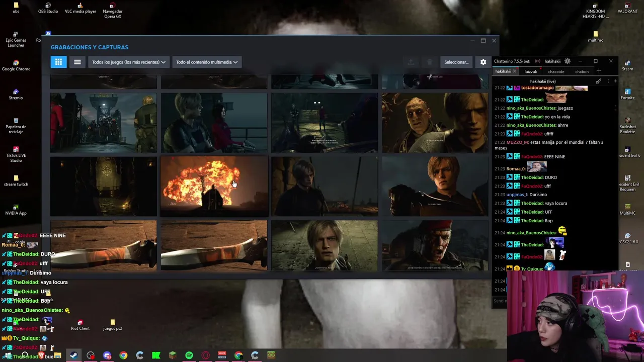Click 'hakihakii (live)' channel header

click(543, 81)
